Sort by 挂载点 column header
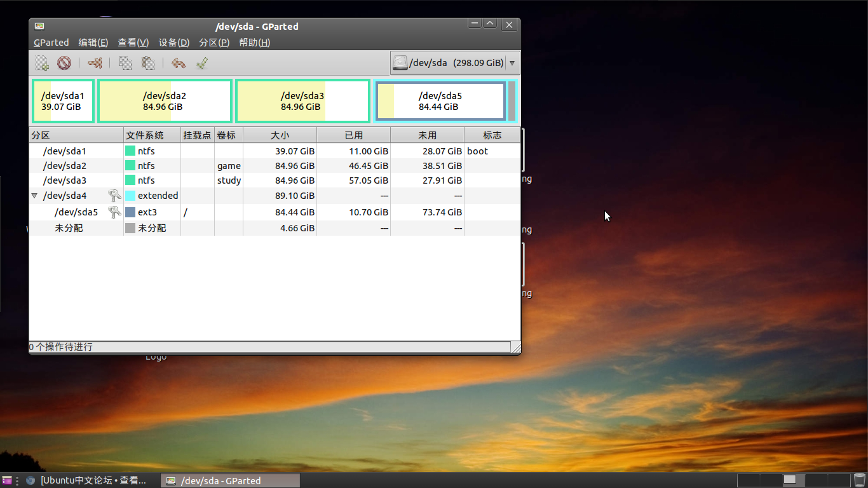Image resolution: width=868 pixels, height=488 pixels. click(198, 135)
